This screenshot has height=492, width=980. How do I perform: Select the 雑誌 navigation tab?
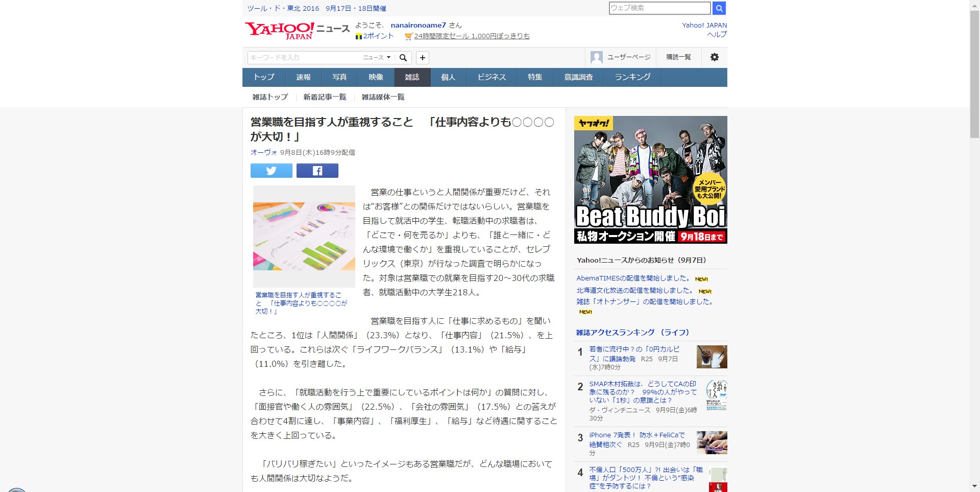click(x=412, y=77)
